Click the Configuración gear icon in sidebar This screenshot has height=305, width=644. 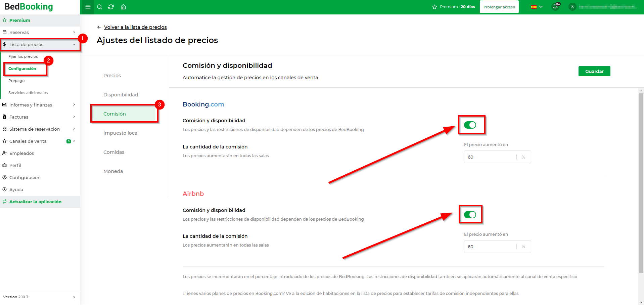pyautogui.click(x=4, y=177)
